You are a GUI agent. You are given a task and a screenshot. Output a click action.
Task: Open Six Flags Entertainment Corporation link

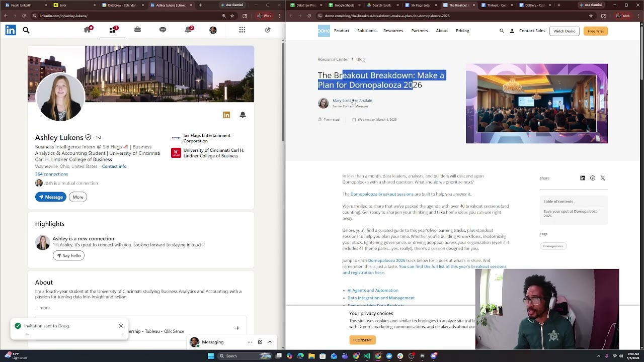207,138
